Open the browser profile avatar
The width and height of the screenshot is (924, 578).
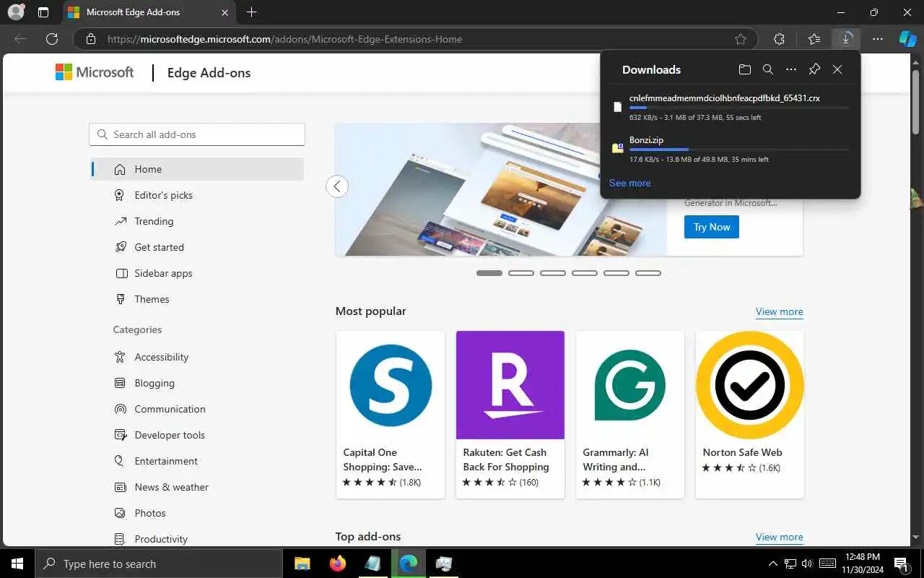(16, 12)
